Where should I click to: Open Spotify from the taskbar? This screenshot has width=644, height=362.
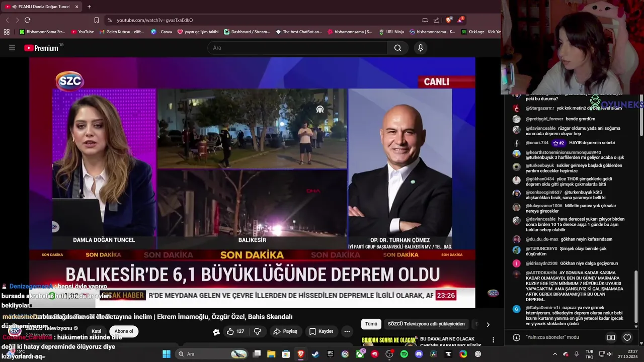pos(404,354)
